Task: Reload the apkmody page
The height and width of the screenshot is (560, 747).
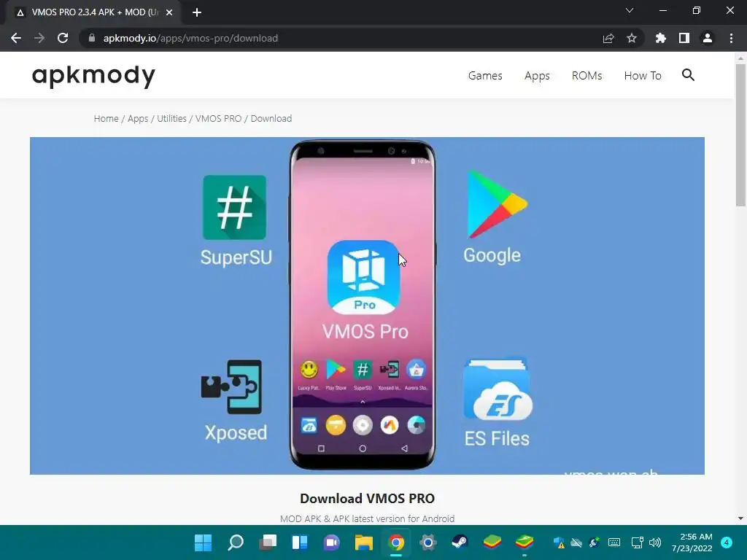Action: 63,38
